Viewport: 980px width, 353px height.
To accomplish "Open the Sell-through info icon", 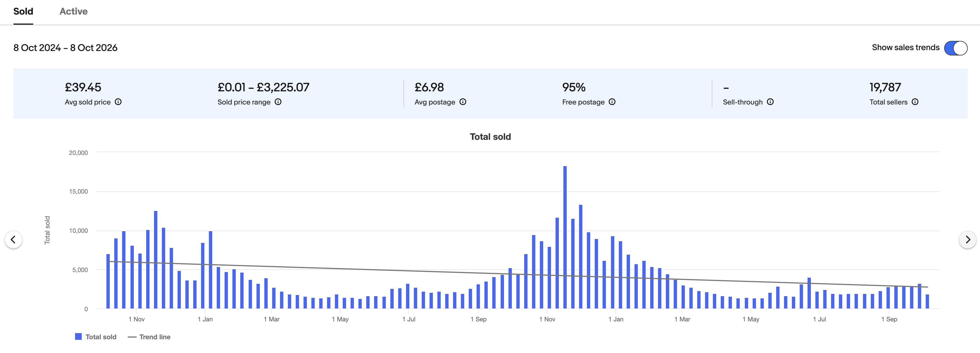I will 770,102.
